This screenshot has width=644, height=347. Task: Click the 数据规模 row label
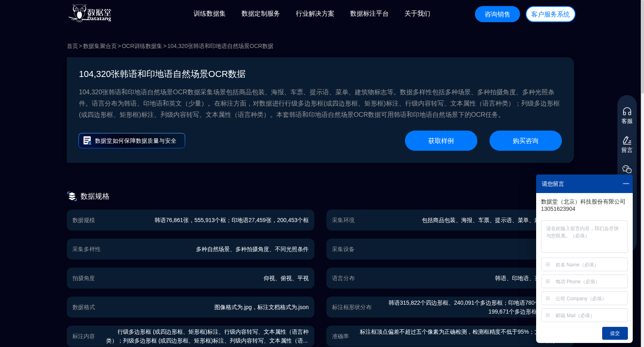[x=84, y=220]
